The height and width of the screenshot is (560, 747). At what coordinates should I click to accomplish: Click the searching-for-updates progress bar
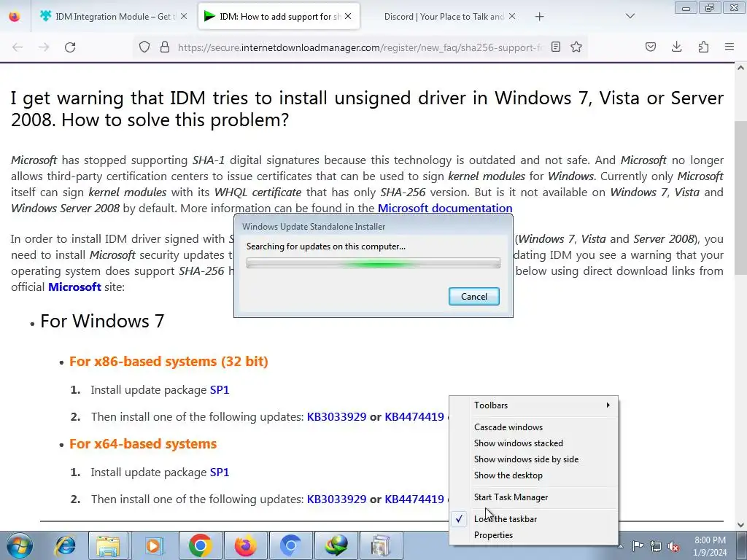pyautogui.click(x=373, y=263)
